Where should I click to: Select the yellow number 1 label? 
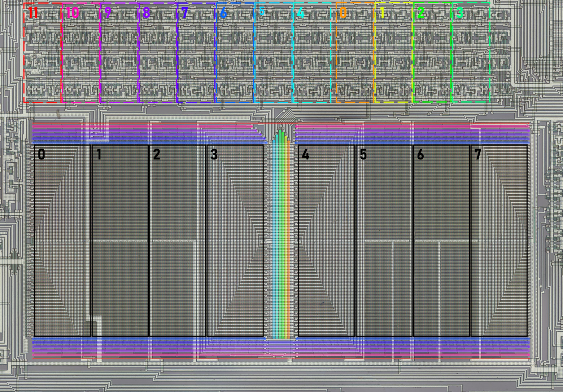tap(382, 13)
